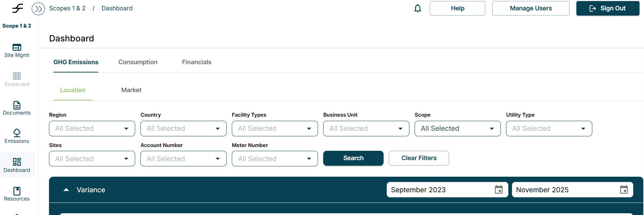Click the notification bell icon

tap(417, 8)
